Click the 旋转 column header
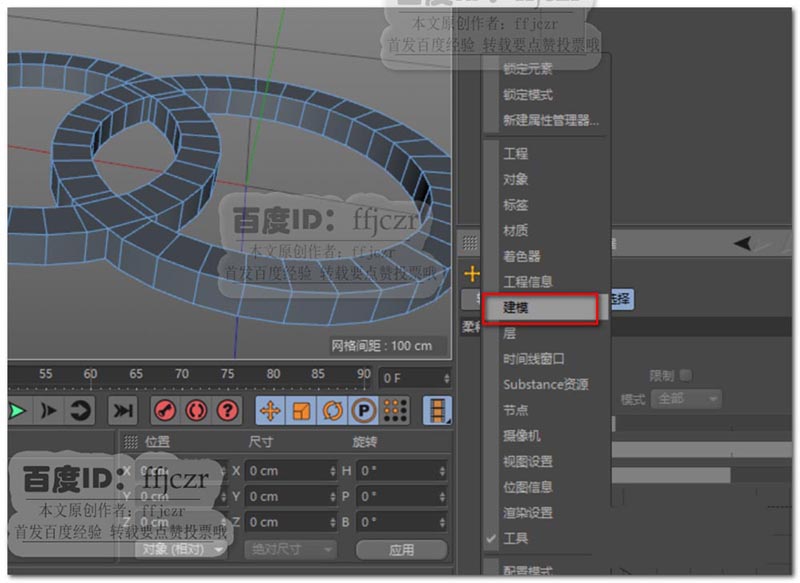This screenshot has width=800, height=583. pos(364,442)
